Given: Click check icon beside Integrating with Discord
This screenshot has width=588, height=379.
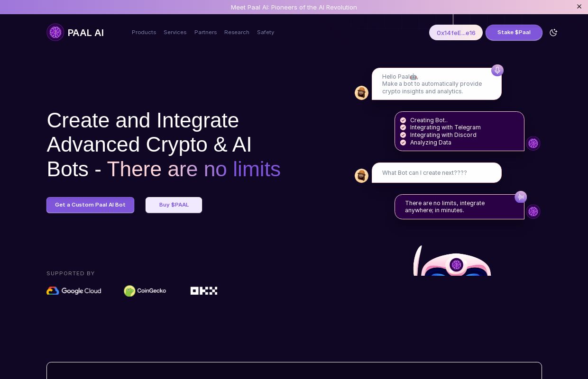Looking at the screenshot, I should [403, 135].
